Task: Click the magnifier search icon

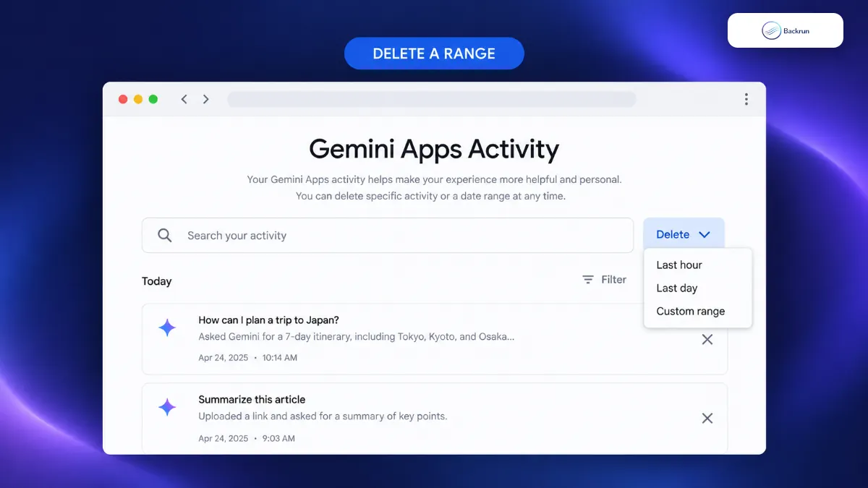Action: [165, 235]
